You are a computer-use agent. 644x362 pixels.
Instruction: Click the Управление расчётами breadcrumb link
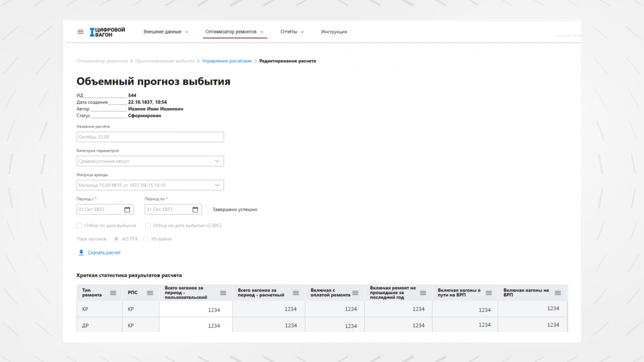click(x=227, y=61)
